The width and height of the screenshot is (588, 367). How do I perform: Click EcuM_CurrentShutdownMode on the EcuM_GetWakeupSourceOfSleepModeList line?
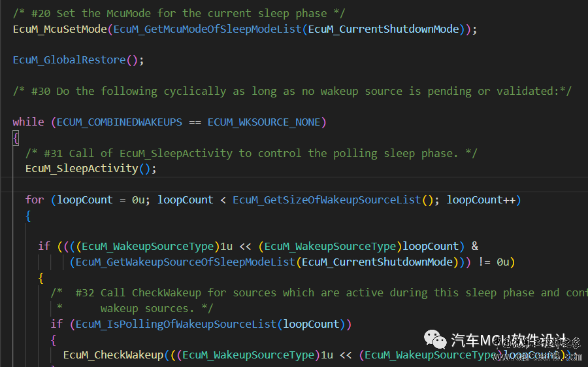pos(377,262)
